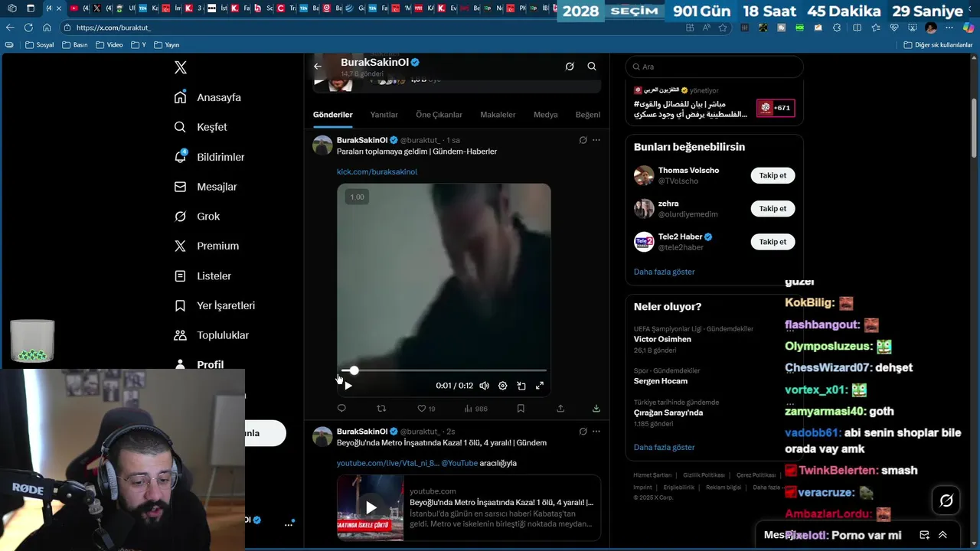
Task: Open Listeler in the sidebar
Action: tap(202, 275)
